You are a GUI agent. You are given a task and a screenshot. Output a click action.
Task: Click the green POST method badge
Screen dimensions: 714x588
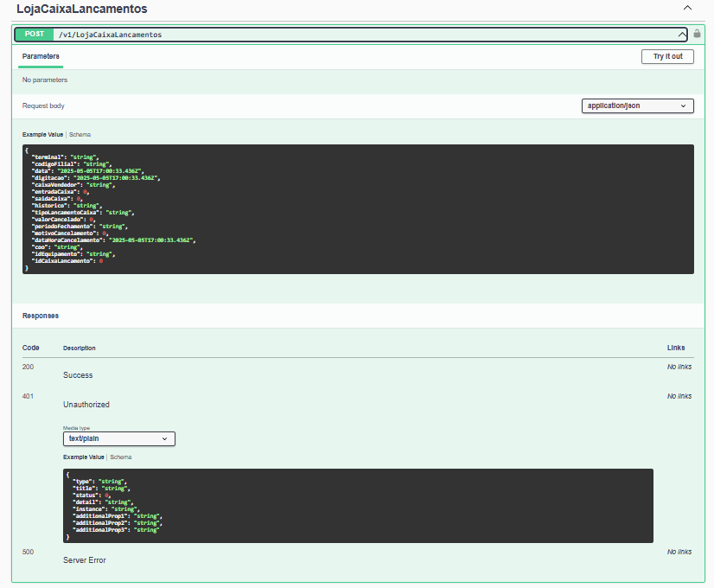(34, 35)
